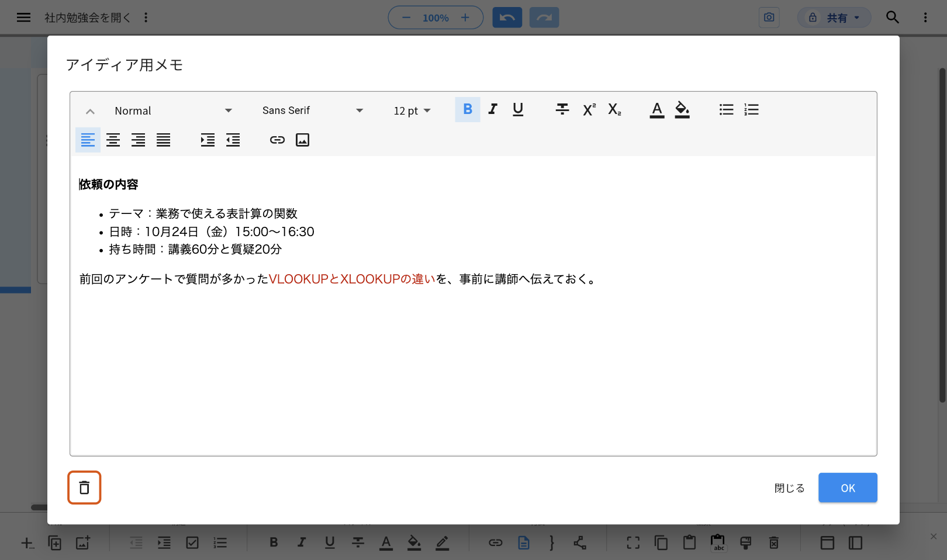
Task: Align text left in the memo
Action: tap(88, 140)
